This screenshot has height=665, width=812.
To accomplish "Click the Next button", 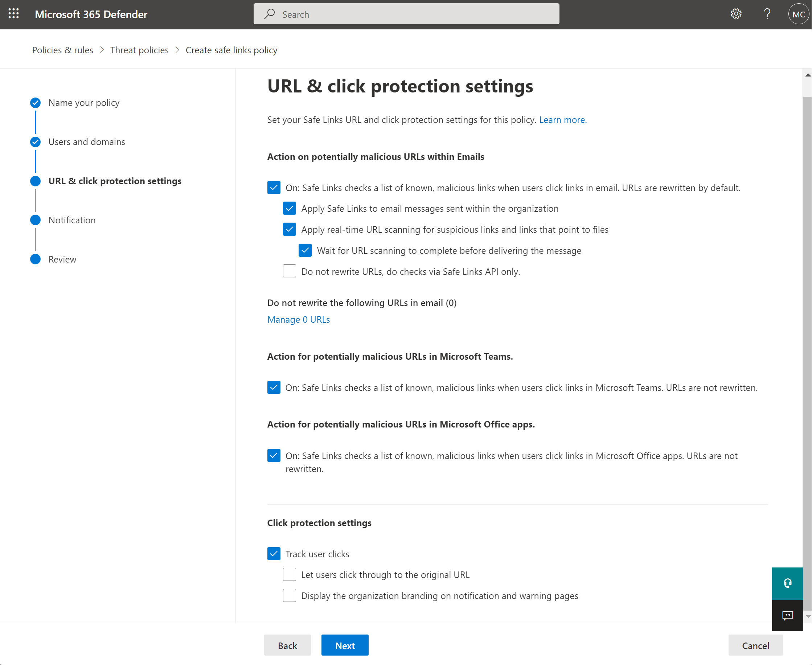I will [345, 645].
